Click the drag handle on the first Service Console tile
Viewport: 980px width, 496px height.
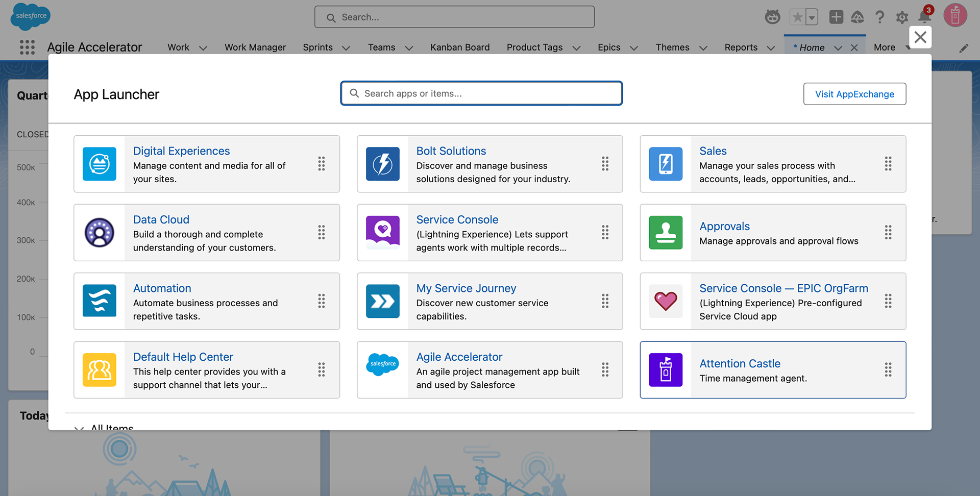(605, 233)
